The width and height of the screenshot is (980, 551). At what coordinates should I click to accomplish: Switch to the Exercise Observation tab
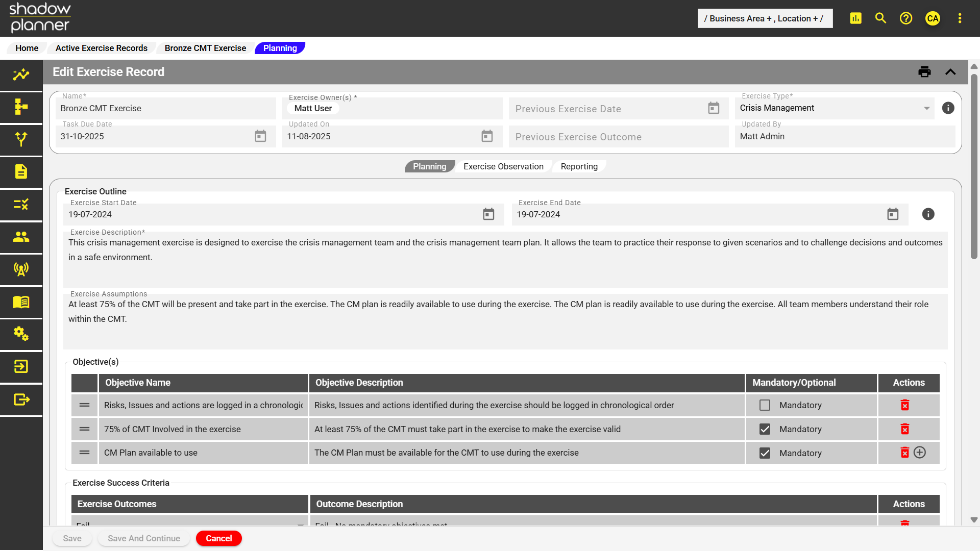[503, 166]
